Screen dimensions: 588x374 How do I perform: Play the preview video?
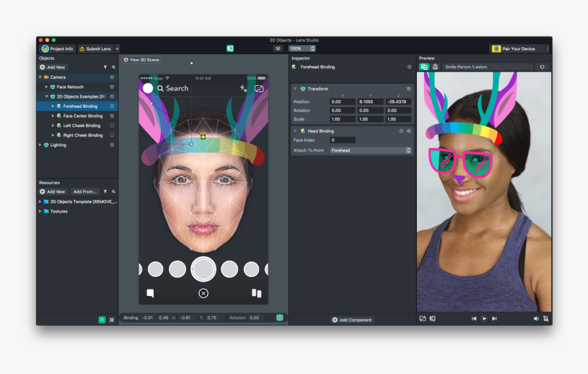pos(484,319)
